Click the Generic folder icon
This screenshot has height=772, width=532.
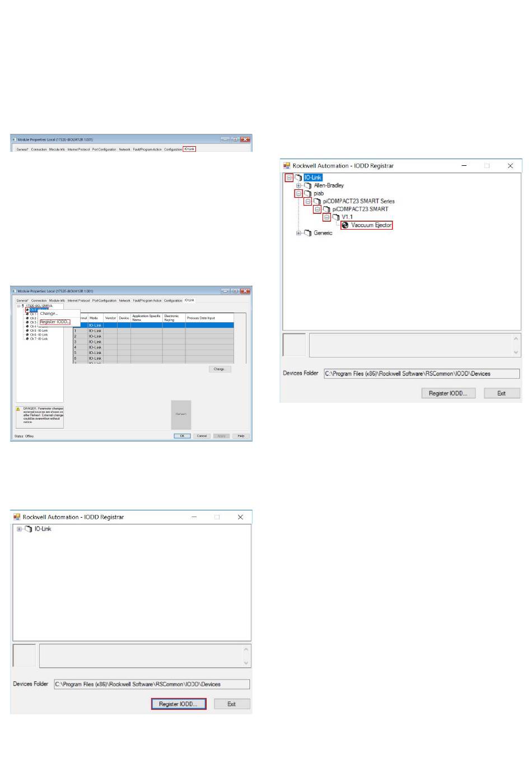pos(307,233)
